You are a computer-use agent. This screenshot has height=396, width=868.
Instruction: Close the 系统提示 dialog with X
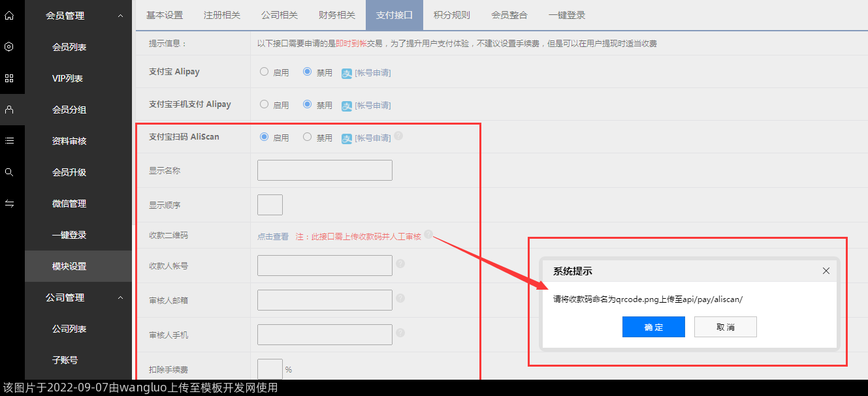(x=826, y=271)
